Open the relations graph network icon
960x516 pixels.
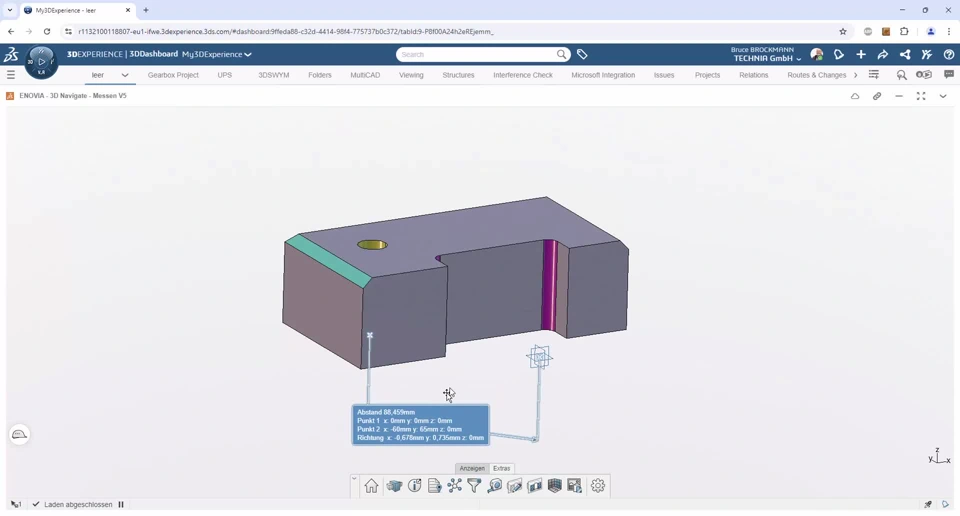click(454, 486)
